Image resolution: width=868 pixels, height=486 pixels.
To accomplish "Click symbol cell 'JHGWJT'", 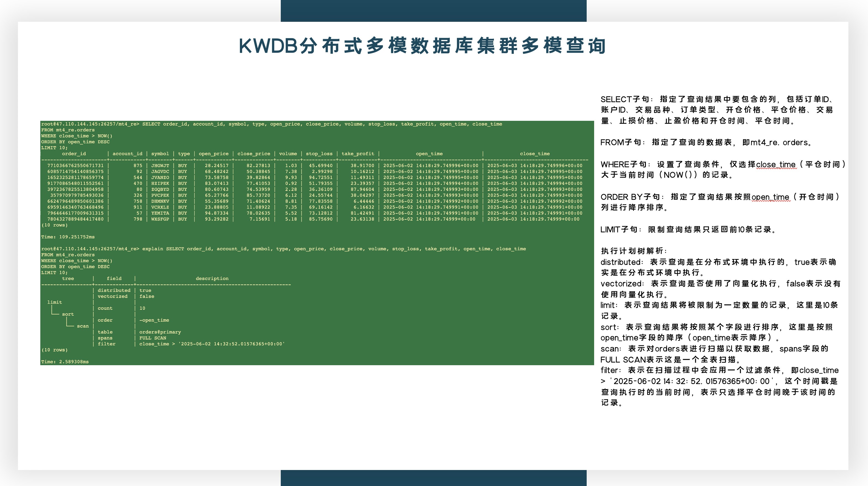I will [160, 165].
